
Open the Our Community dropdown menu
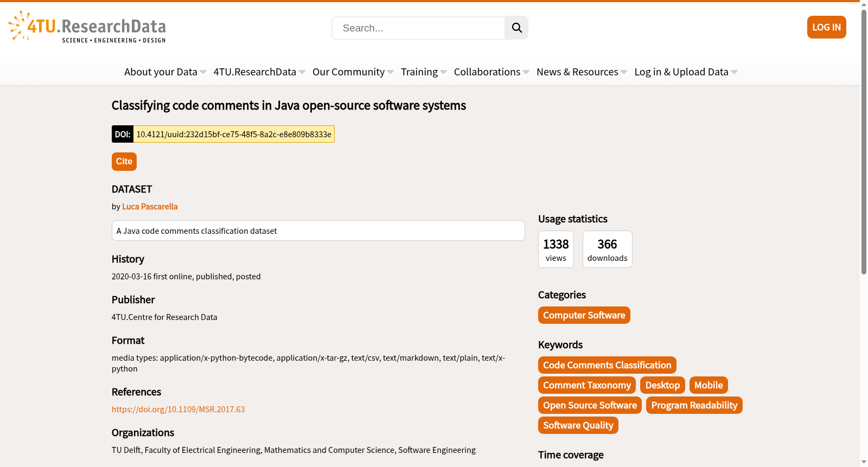(x=353, y=72)
